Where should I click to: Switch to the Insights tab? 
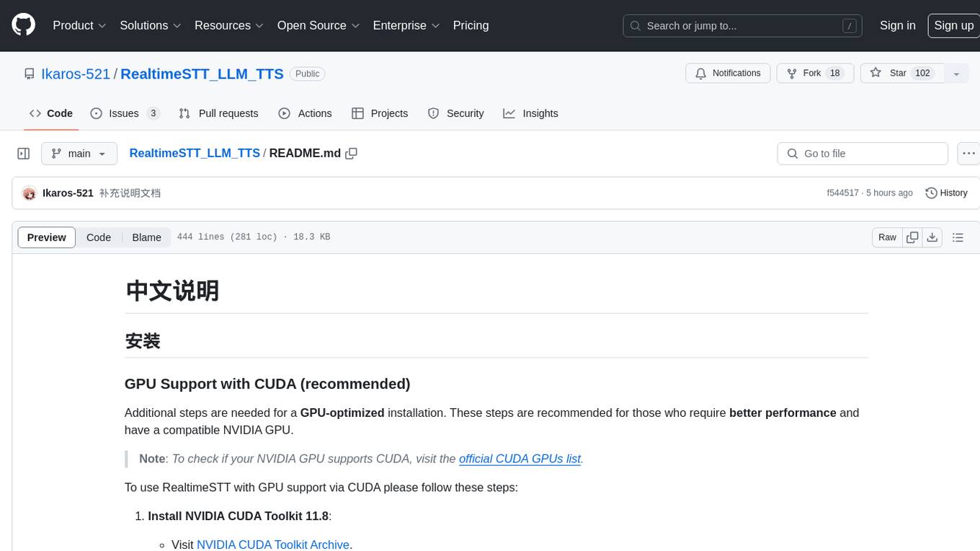pos(530,113)
